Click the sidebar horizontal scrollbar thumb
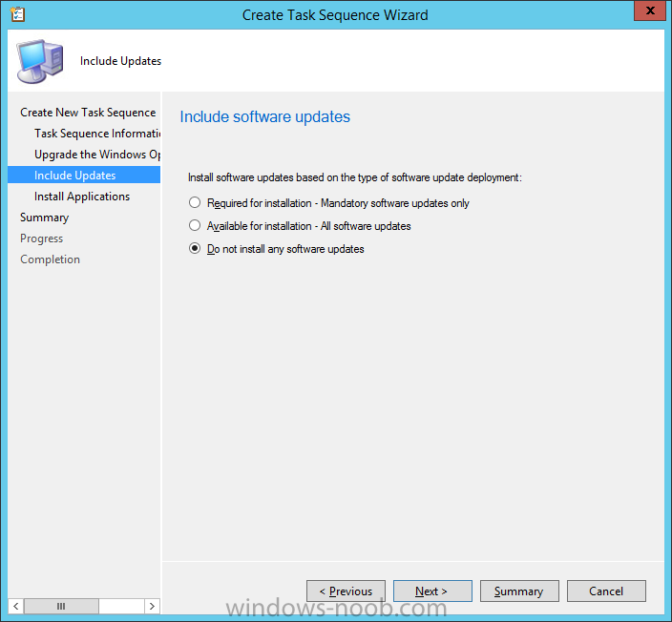Image resolution: width=672 pixels, height=622 pixels. tap(61, 606)
